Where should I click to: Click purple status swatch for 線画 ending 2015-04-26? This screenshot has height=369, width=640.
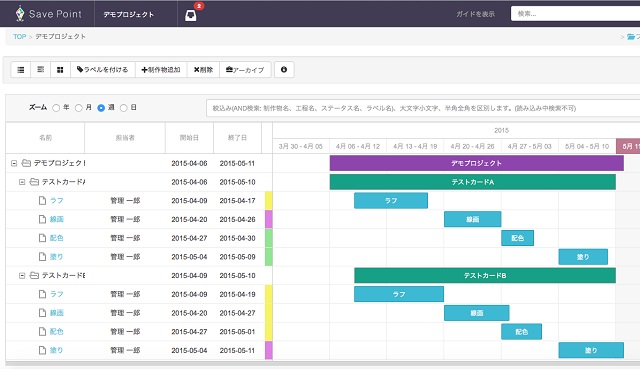pyautogui.click(x=269, y=220)
